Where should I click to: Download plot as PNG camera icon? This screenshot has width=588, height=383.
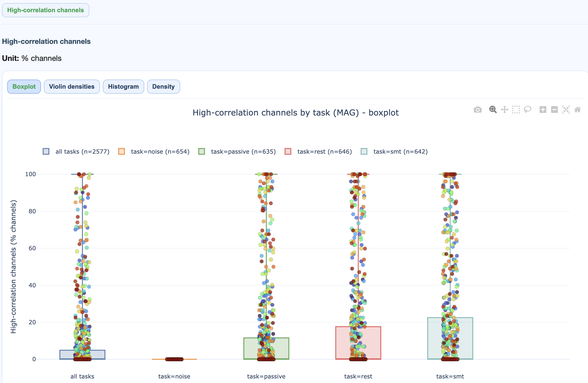pos(478,110)
